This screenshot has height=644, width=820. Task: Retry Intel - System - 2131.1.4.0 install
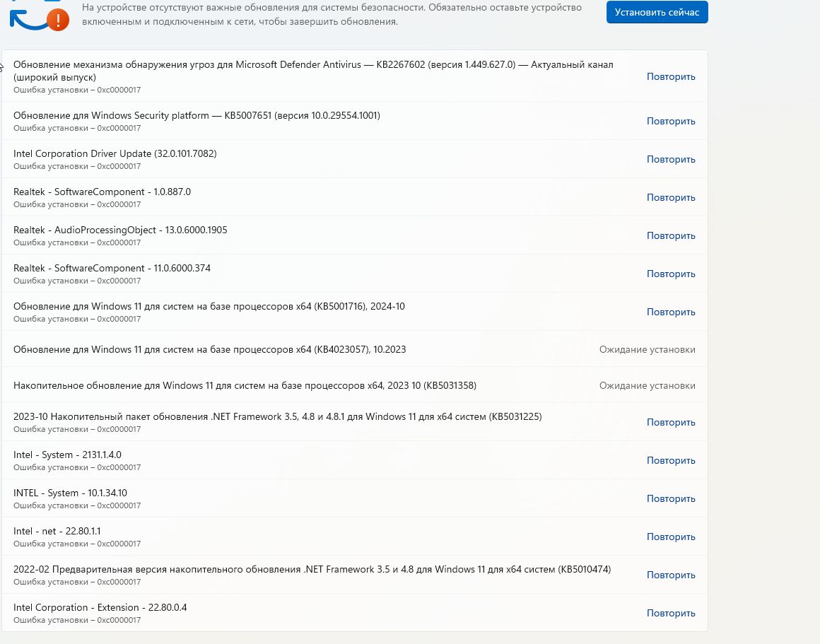click(x=670, y=460)
